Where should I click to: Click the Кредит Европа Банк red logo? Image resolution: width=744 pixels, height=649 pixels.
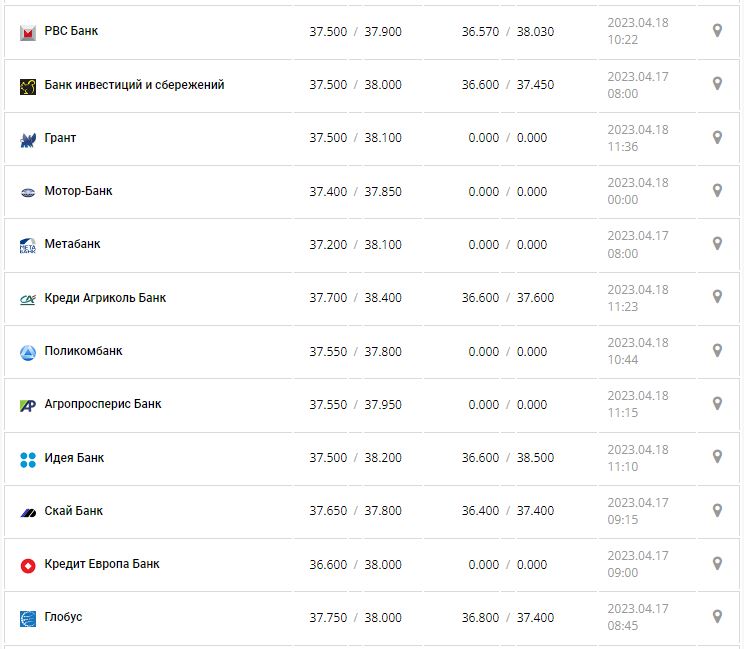[x=28, y=565]
